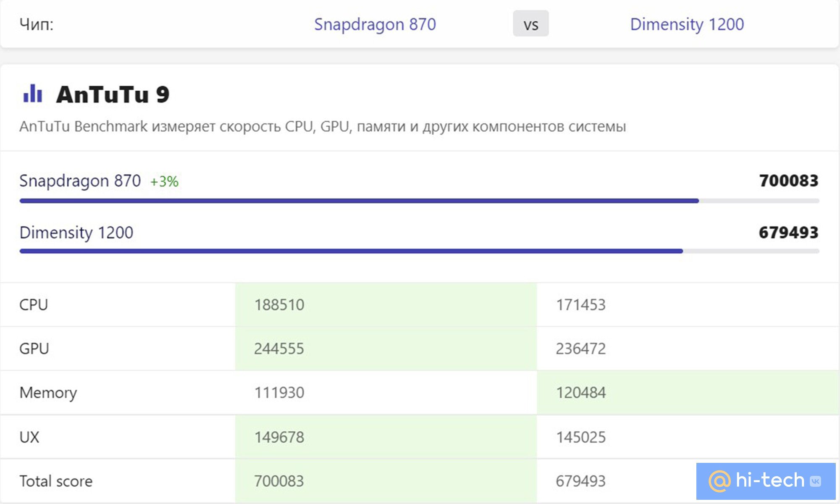Click the AnTuTu Benchmark description text

click(x=323, y=126)
